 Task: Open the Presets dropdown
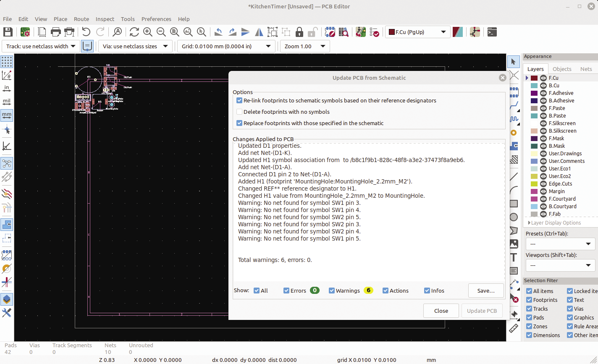click(560, 244)
